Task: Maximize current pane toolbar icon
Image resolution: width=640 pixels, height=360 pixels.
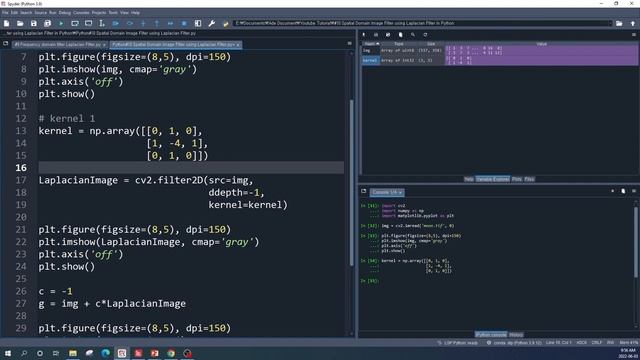Action: click(x=198, y=24)
